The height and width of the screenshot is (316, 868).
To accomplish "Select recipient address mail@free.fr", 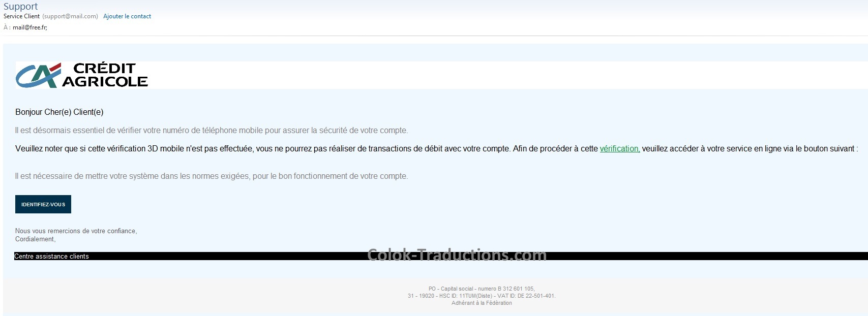I will (30, 27).
